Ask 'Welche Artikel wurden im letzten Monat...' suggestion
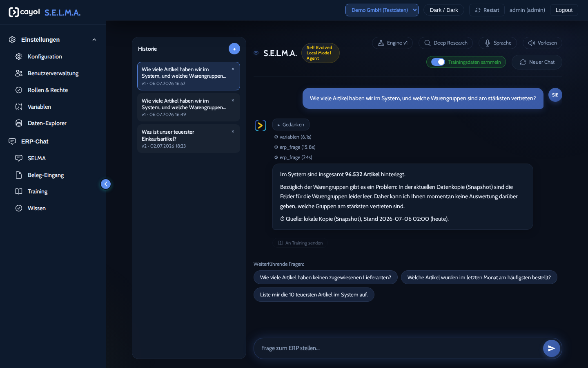Image resolution: width=588 pixels, height=368 pixels. click(x=479, y=277)
